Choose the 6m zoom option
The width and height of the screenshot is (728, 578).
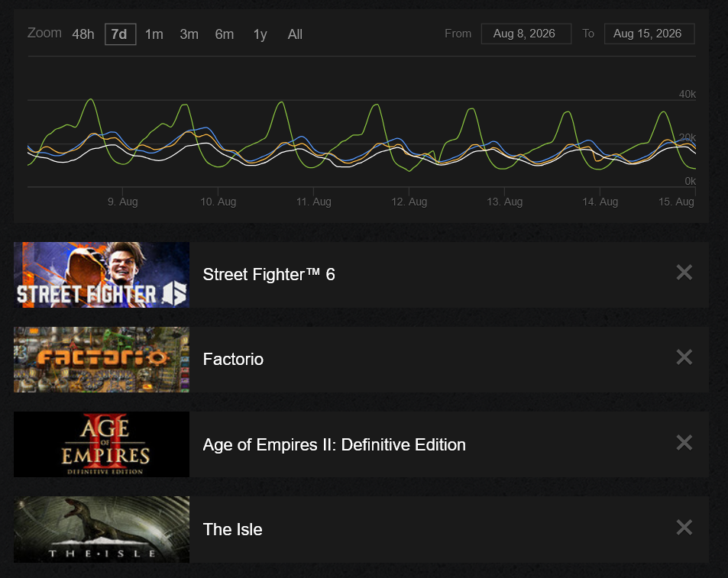pyautogui.click(x=225, y=34)
